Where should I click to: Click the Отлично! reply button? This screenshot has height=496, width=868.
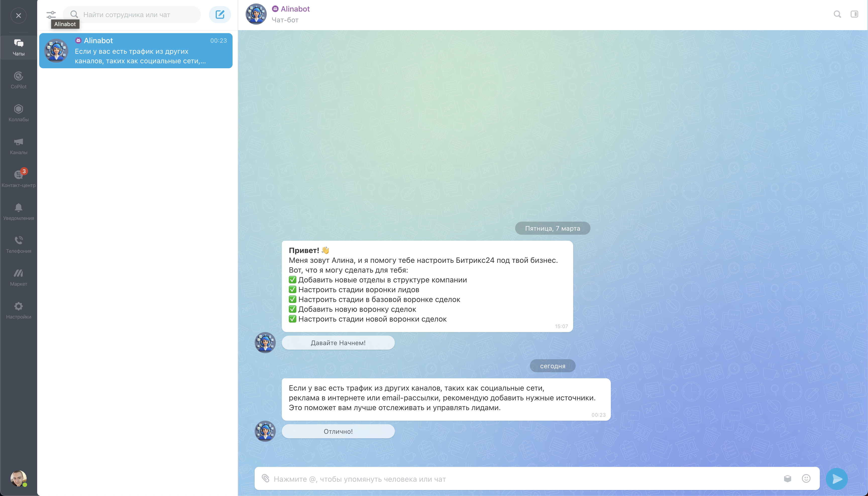coord(338,431)
